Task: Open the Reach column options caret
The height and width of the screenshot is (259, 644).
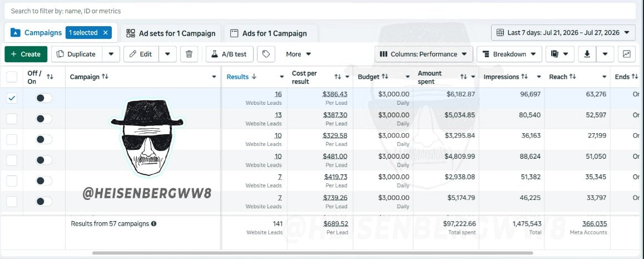Action: click(605, 77)
